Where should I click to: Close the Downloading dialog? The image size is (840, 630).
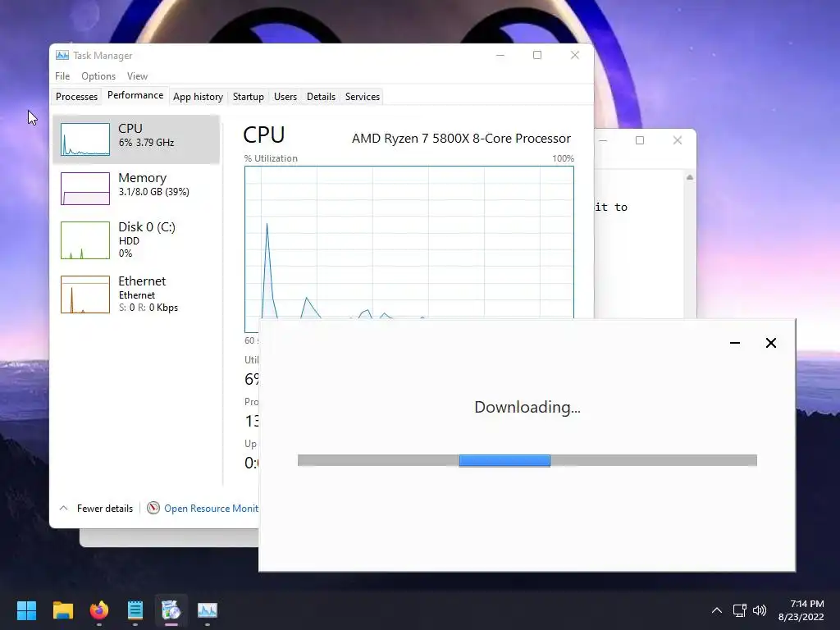771,343
